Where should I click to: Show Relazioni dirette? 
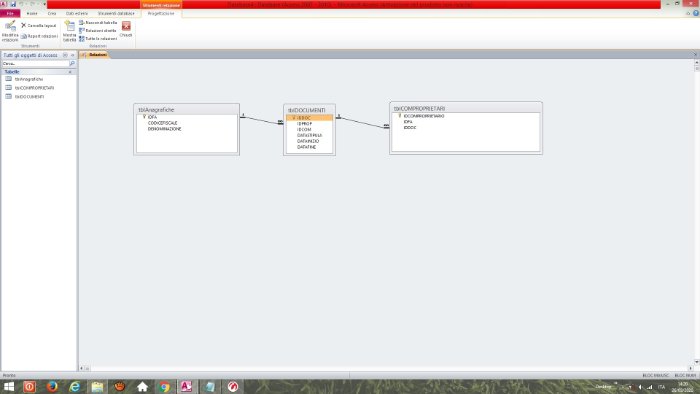[x=98, y=30]
